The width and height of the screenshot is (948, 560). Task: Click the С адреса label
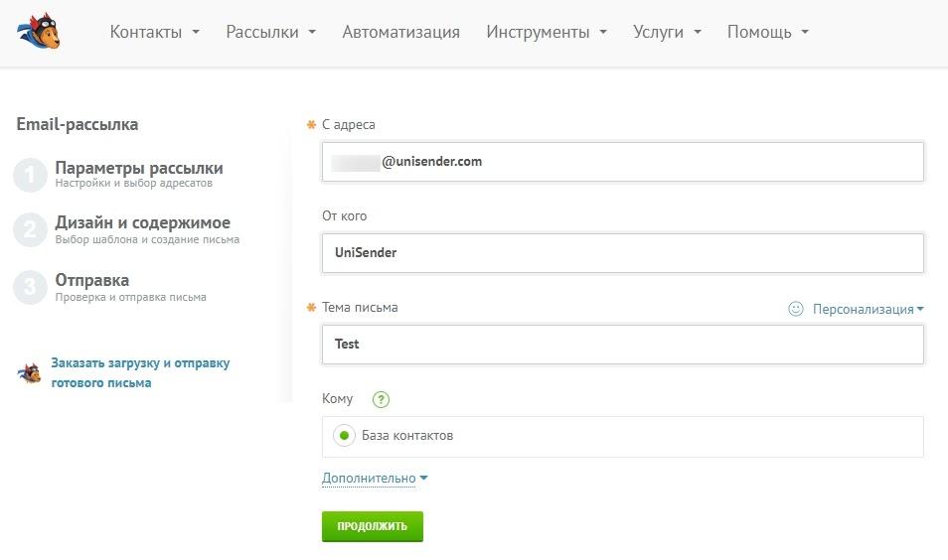click(x=348, y=124)
